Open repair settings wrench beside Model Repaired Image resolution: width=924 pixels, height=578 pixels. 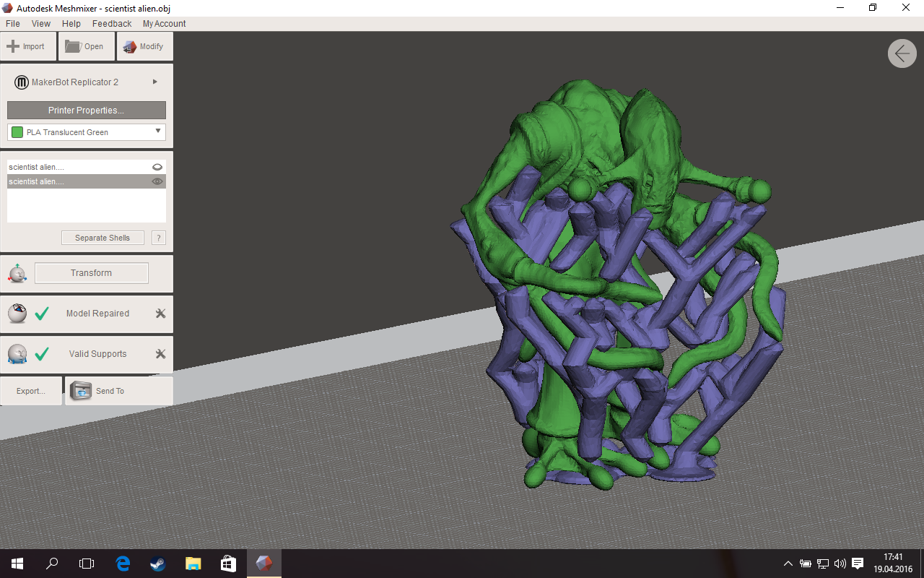[x=161, y=314]
